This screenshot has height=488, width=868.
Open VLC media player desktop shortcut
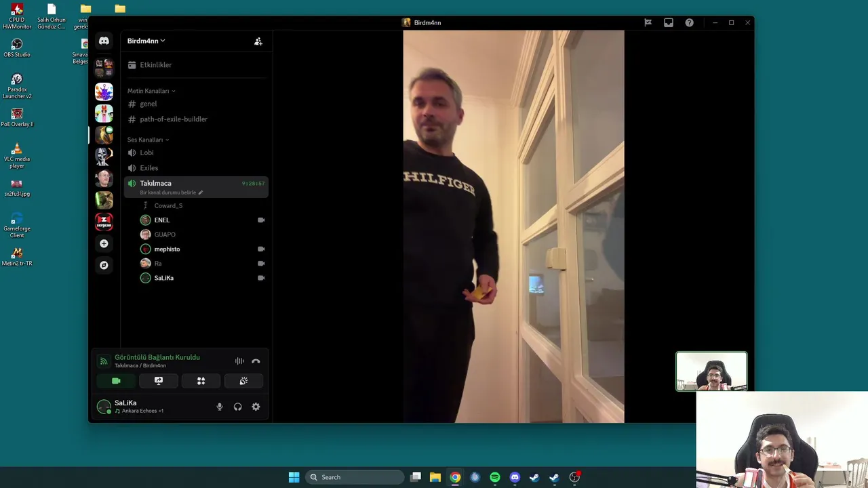17,155
